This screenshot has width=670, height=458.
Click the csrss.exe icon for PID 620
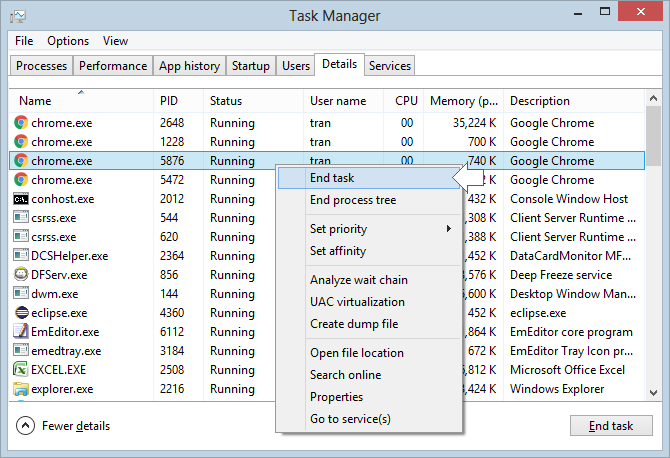click(21, 236)
